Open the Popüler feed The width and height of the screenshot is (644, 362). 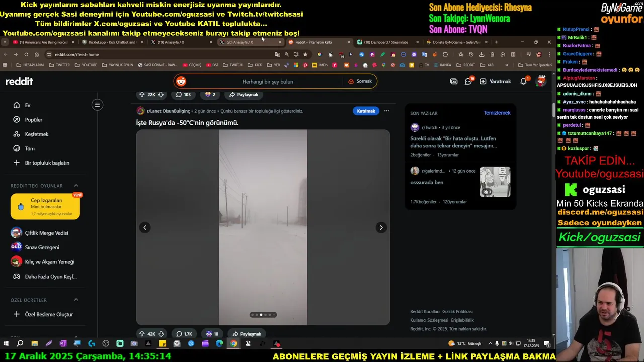point(34,120)
